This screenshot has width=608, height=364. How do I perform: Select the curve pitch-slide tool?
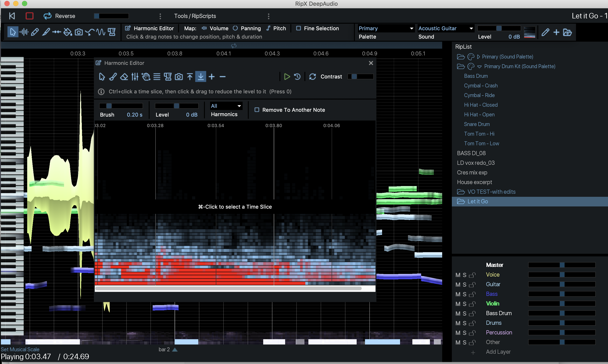coord(89,32)
